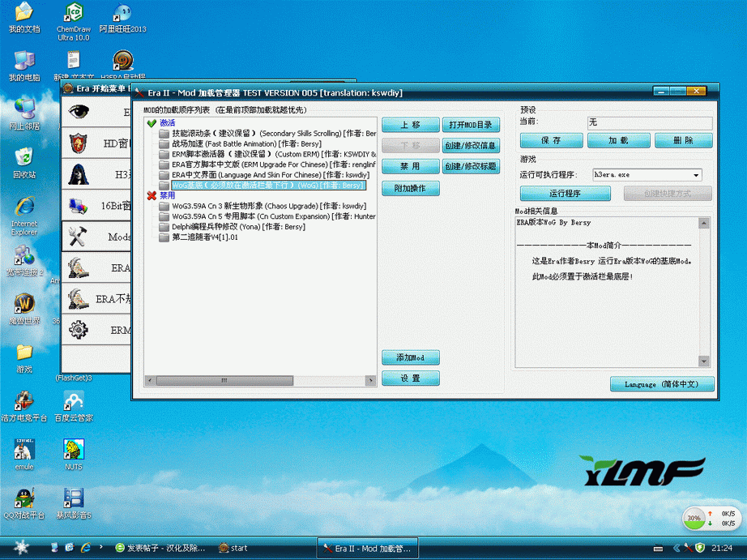Select the 战场加速 (Fast Battle Animation) mod
Viewport: 747px width, 560px height.
pyautogui.click(x=247, y=144)
